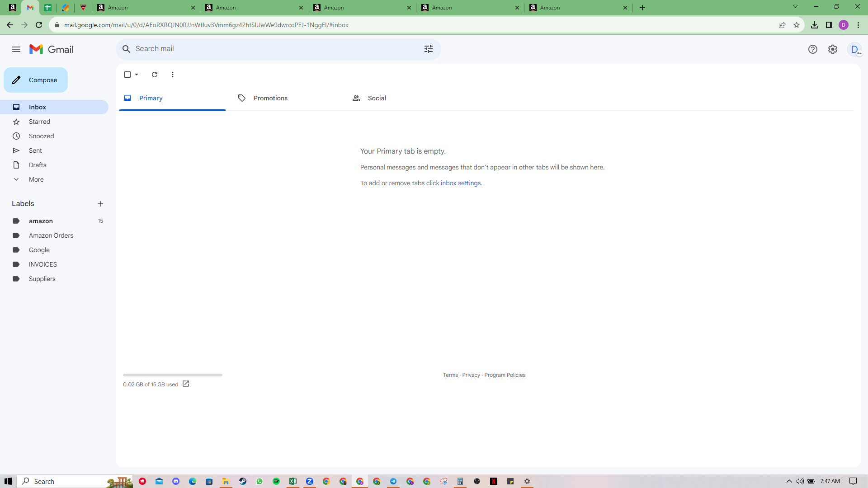Open the Snoozed folder
Image resolution: width=868 pixels, height=488 pixels.
click(x=54, y=136)
